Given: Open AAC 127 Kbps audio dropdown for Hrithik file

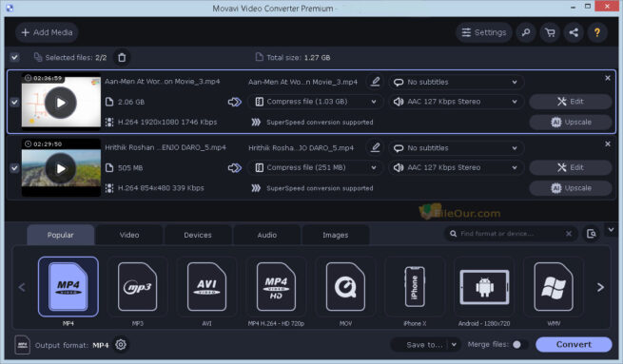Looking at the screenshot, I should [456, 167].
